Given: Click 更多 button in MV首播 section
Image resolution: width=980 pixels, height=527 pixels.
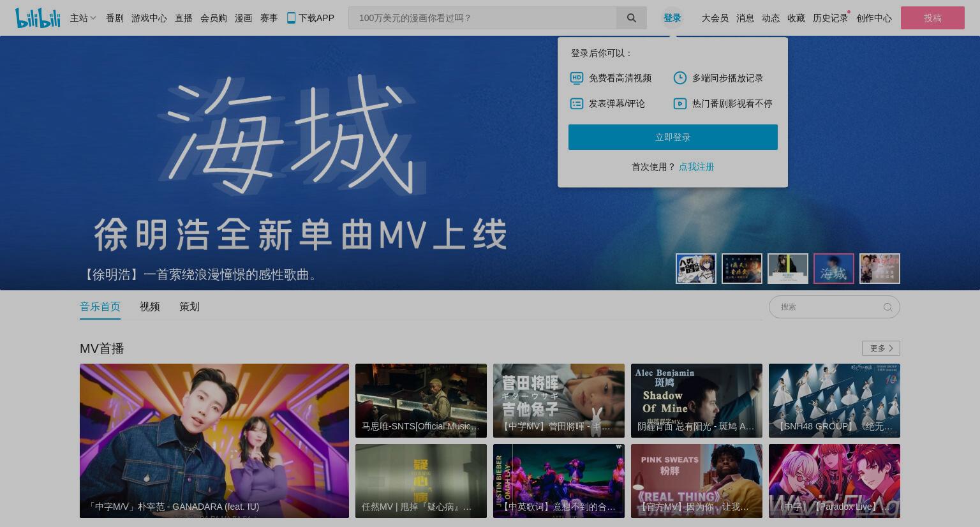Looking at the screenshot, I should tap(881, 348).
